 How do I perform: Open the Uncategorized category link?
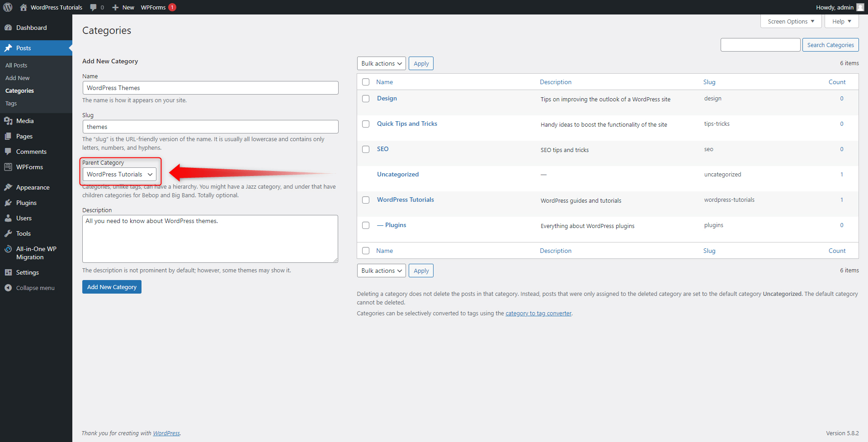pyautogui.click(x=398, y=174)
